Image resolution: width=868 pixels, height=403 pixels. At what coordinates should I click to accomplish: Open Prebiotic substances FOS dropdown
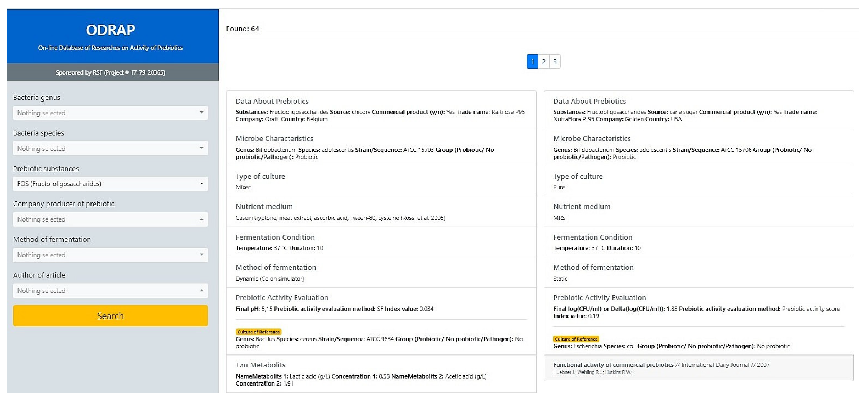pos(110,184)
